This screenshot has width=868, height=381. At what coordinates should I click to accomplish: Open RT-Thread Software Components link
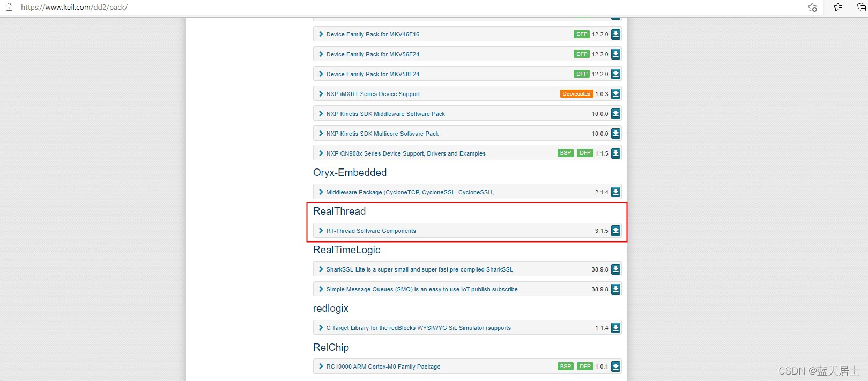(x=371, y=231)
